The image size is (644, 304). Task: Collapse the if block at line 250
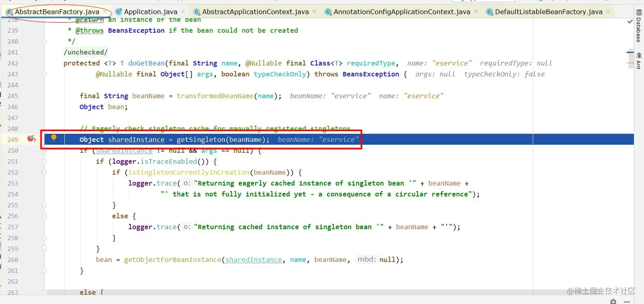[x=44, y=151]
